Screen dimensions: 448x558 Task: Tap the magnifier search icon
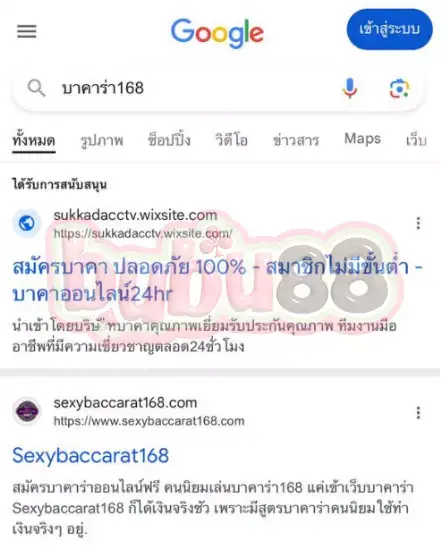pos(36,88)
